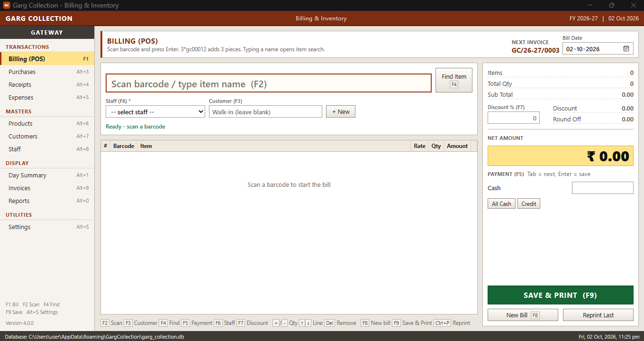Click Save & Print (F9)

pyautogui.click(x=561, y=295)
